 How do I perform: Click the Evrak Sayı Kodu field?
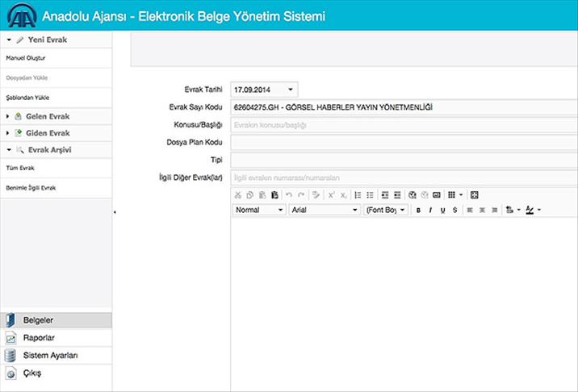tap(404, 107)
